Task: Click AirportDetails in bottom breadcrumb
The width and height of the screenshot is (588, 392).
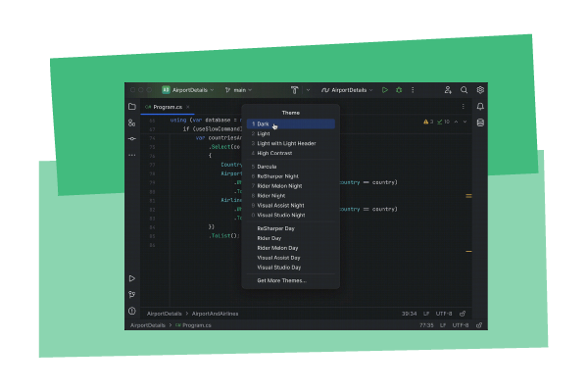Action: pyautogui.click(x=148, y=325)
